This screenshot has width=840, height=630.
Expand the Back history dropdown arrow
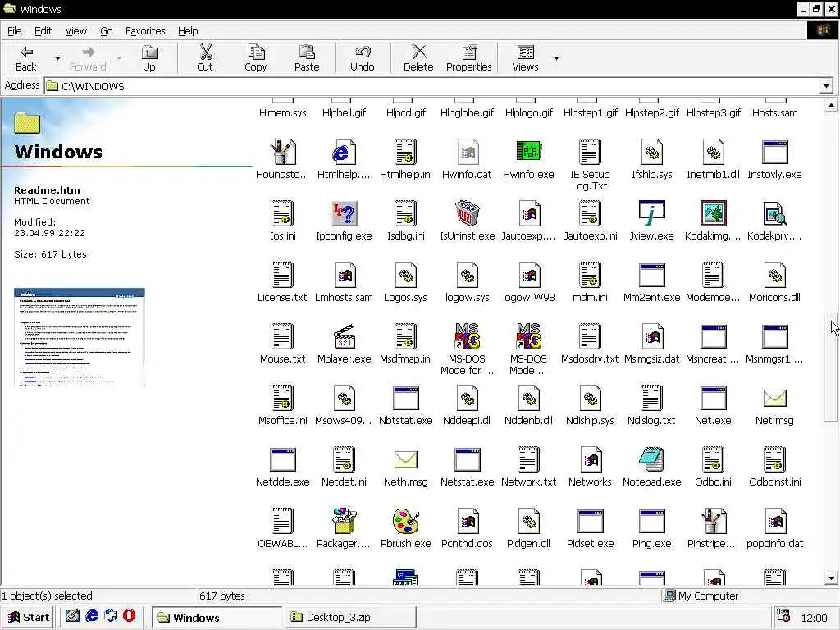(x=58, y=58)
